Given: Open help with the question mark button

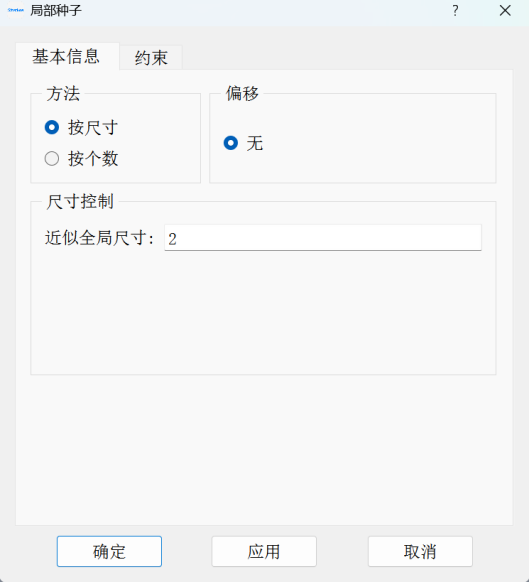Looking at the screenshot, I should tap(455, 10).
